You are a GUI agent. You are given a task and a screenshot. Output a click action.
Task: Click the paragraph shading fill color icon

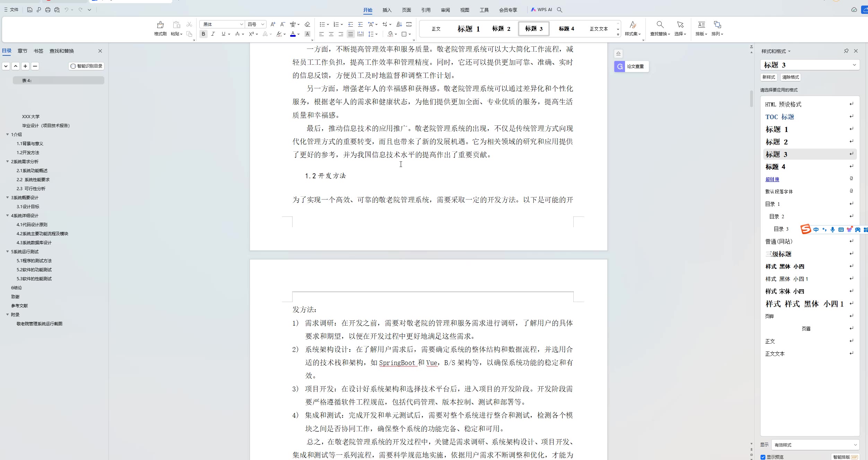[x=390, y=34]
